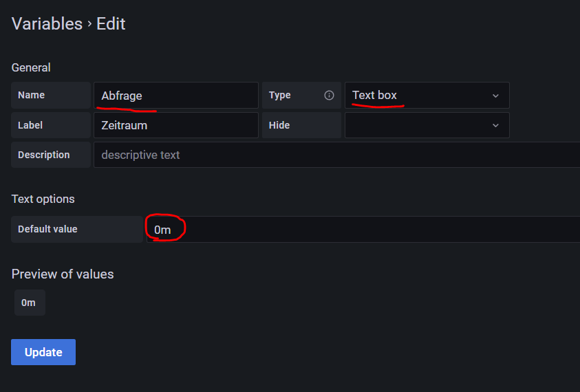Click the Hide field label

[279, 125]
